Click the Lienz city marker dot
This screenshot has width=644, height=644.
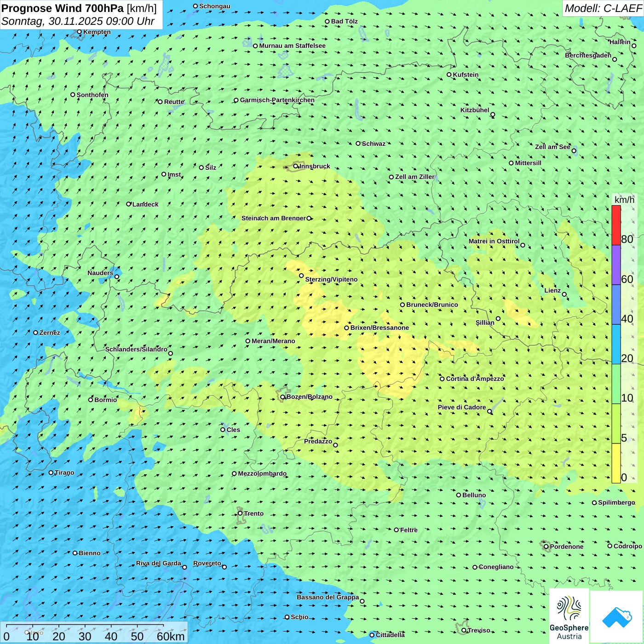(x=564, y=294)
